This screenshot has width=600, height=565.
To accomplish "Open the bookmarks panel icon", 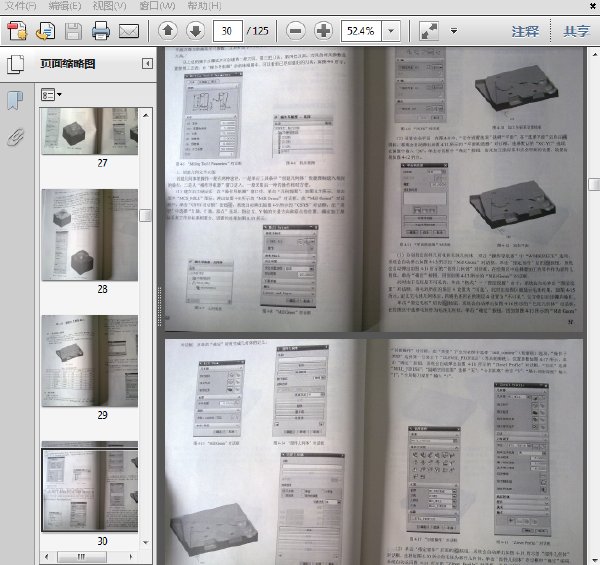I will coord(15,101).
